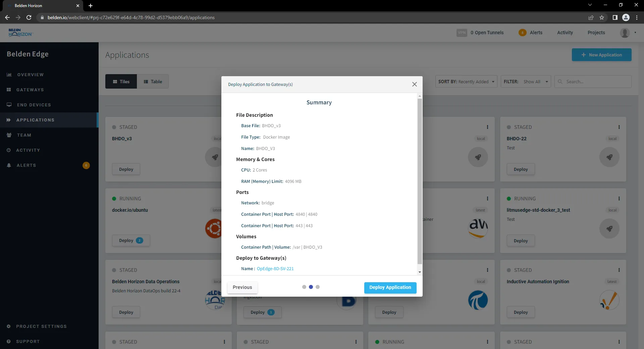This screenshot has width=644, height=349.
Task: Open the End Devices sidebar section
Action: 49,105
